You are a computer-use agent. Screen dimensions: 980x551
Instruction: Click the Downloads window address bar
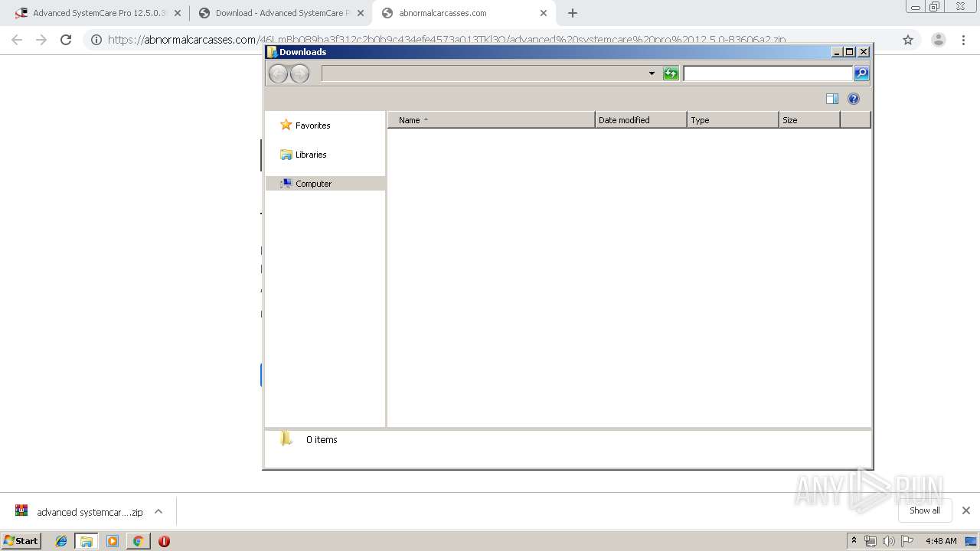click(x=483, y=73)
